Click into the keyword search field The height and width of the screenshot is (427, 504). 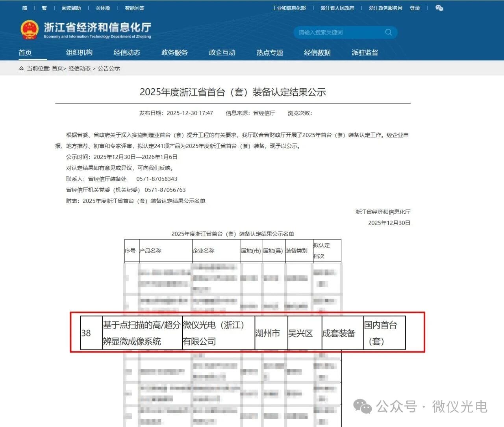click(339, 32)
